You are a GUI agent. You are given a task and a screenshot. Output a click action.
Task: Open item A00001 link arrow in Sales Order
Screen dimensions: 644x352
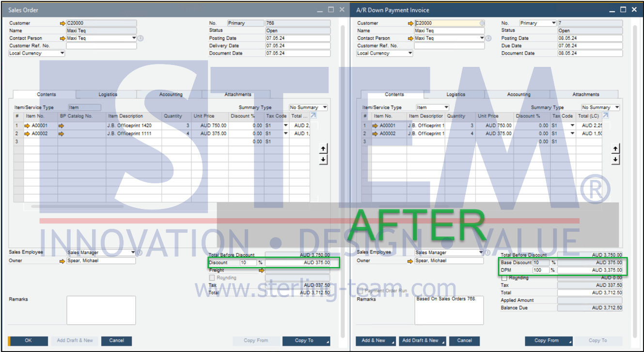coord(28,126)
